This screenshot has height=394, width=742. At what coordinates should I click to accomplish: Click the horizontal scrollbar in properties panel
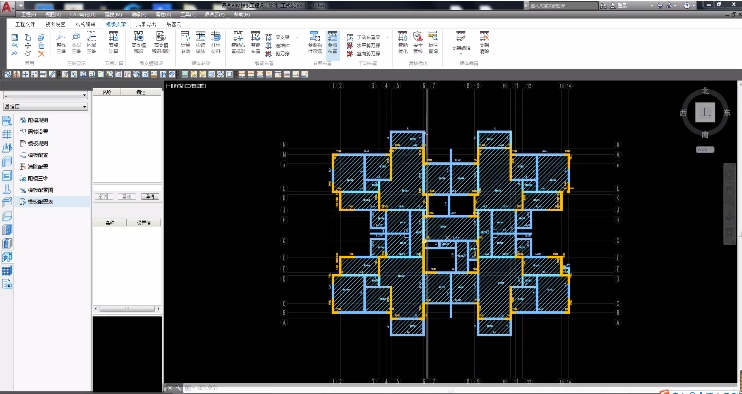click(x=126, y=308)
